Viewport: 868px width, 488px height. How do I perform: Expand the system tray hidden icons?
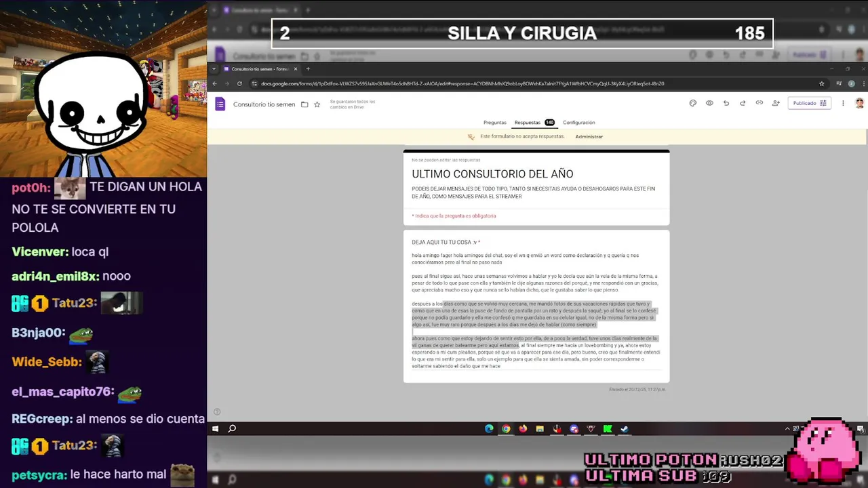click(x=787, y=428)
